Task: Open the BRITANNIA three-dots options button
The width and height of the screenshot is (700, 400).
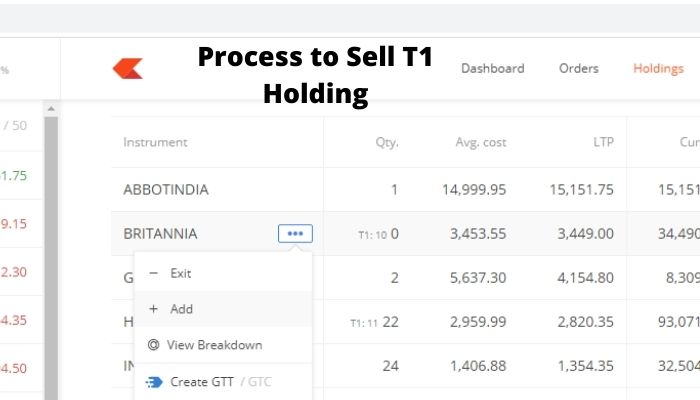Action: 295,233
